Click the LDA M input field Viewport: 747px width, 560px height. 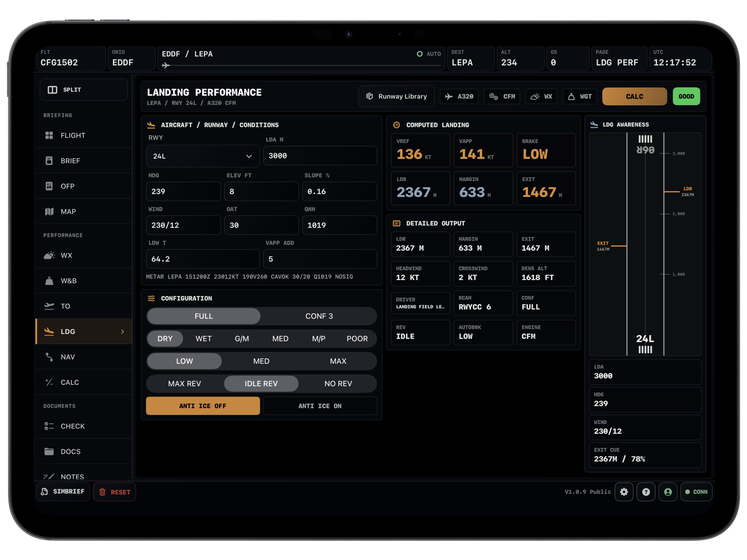(x=320, y=156)
